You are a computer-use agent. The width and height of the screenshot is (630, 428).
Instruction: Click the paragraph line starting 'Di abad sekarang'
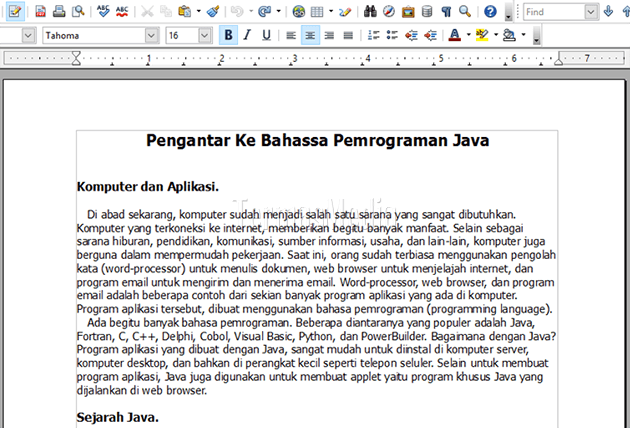pyautogui.click(x=301, y=214)
